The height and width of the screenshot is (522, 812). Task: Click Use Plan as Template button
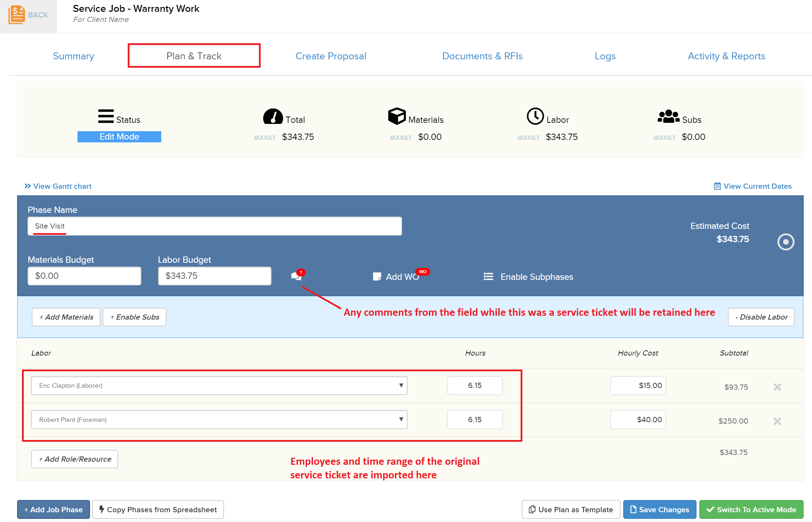tap(571, 509)
